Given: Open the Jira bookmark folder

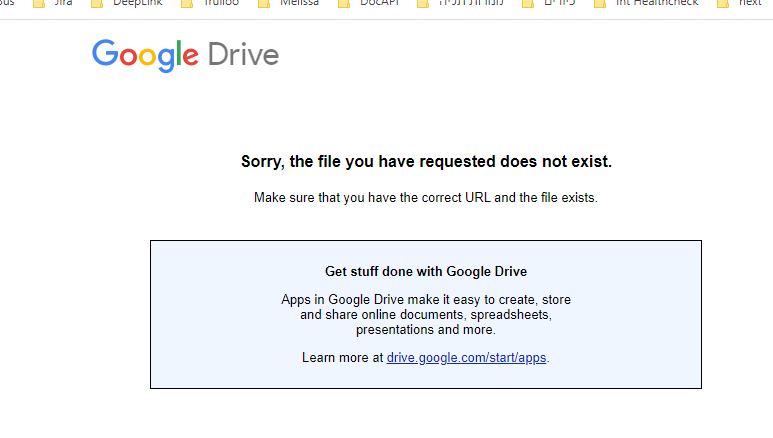Looking at the screenshot, I should (53, 3).
